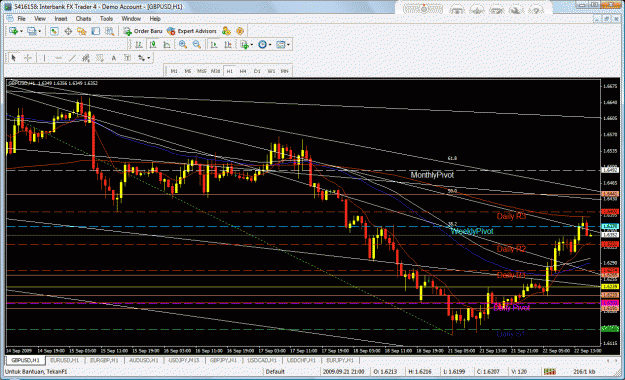Select the Crosshair tool

pyautogui.click(x=28, y=58)
